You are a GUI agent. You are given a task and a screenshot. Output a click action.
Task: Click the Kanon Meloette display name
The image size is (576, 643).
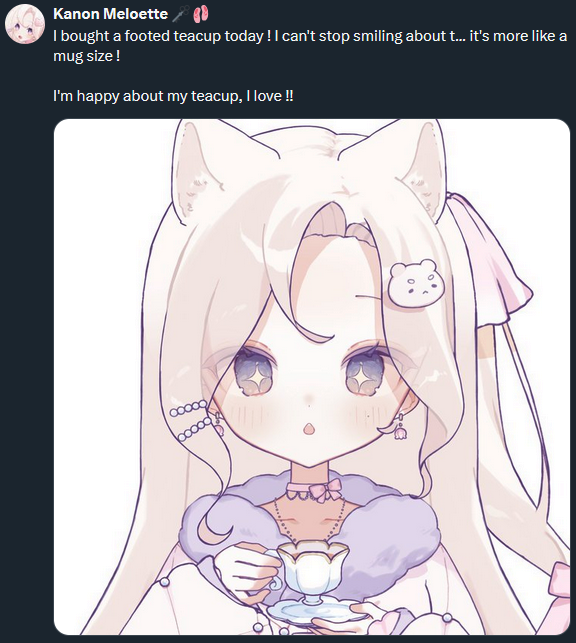point(110,14)
